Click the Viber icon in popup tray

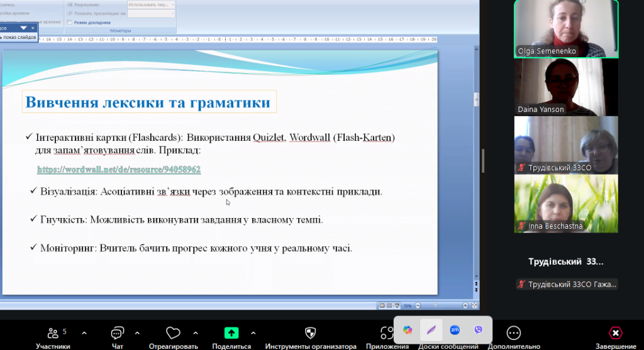pyautogui.click(x=479, y=329)
